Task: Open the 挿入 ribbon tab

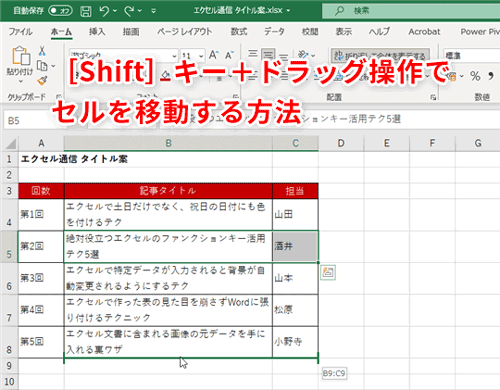Action: (x=97, y=32)
